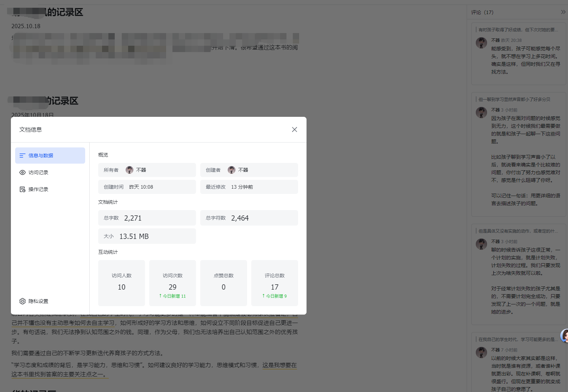Collapse the comments panel with the double-chevron
This screenshot has width=568, height=392.
[563, 12]
